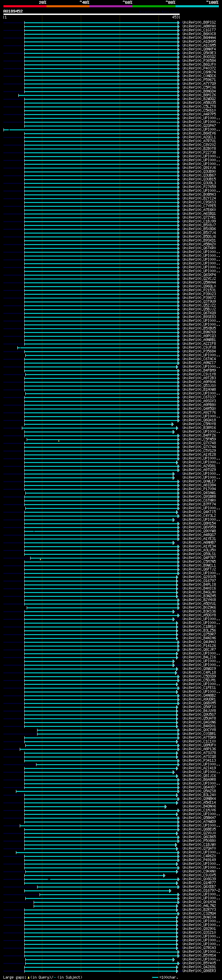Image resolution: width=222 pixels, height=980 pixels.
Task: Select label UniRef100_B9SE83
Action: 199,317
